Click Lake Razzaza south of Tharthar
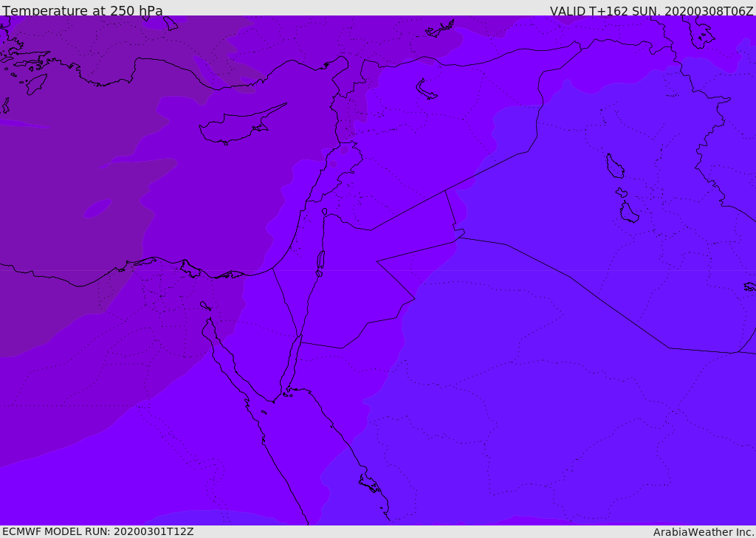Viewport: 756px width, 538px height. (x=629, y=213)
